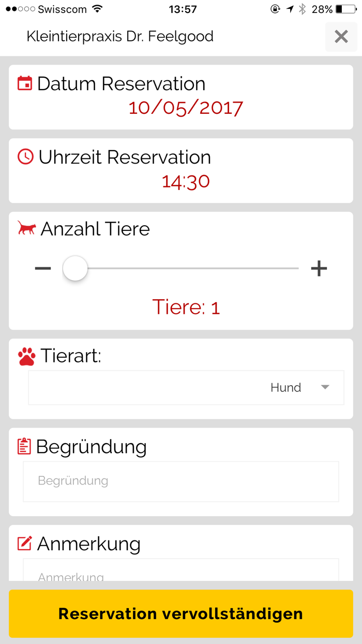
Task: Tap the plus icon to increase animal count
Action: click(x=319, y=268)
